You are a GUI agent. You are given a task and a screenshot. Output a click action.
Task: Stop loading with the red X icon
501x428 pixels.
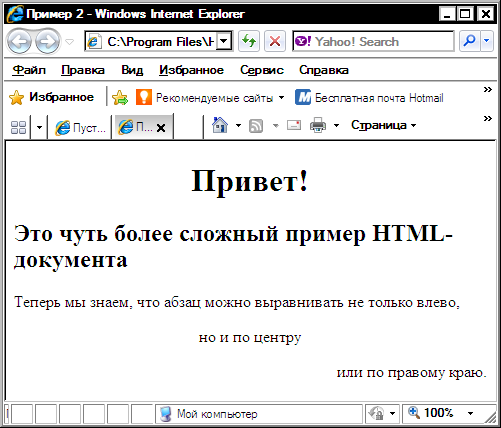275,42
